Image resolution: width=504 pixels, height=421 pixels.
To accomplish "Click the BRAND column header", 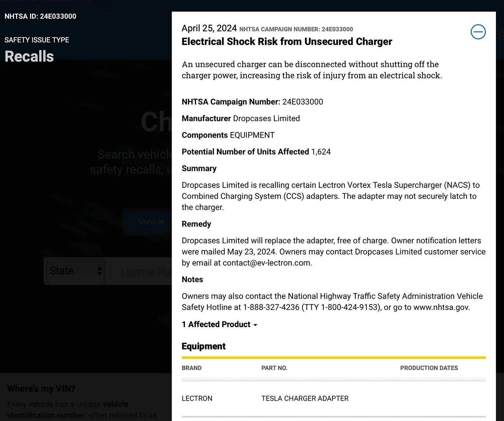I will click(192, 368).
